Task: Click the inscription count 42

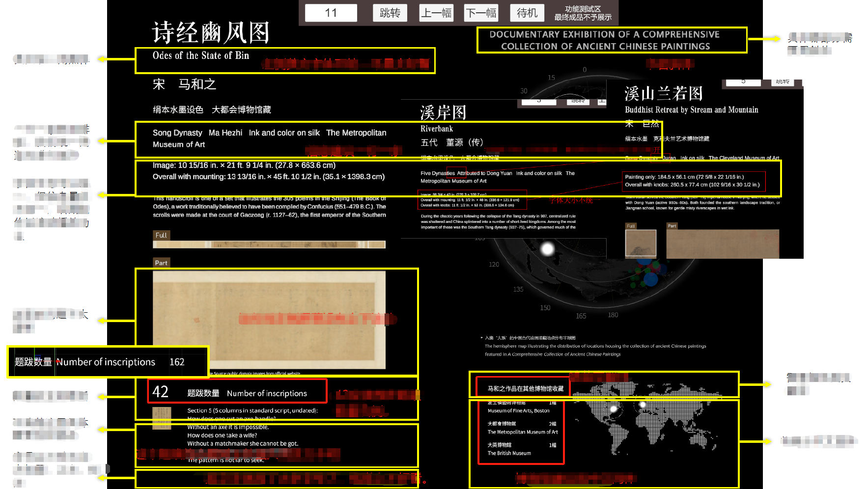Action: pos(161,391)
